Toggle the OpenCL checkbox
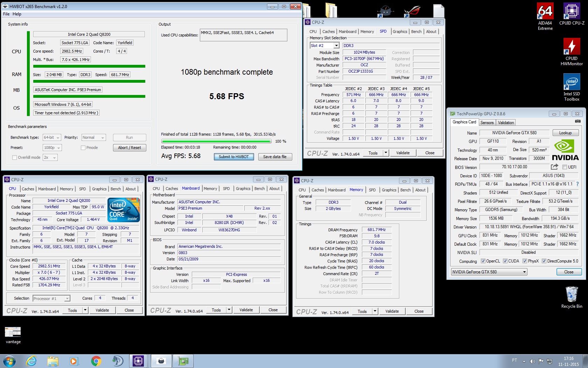Screen dimensions: 588x368 pyautogui.click(x=483, y=261)
